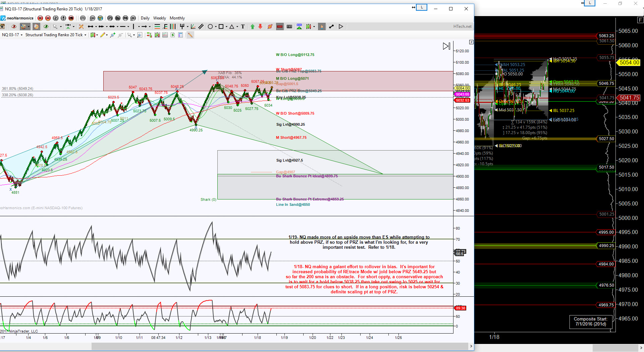Select the ellipse drawing tool

pos(210,26)
